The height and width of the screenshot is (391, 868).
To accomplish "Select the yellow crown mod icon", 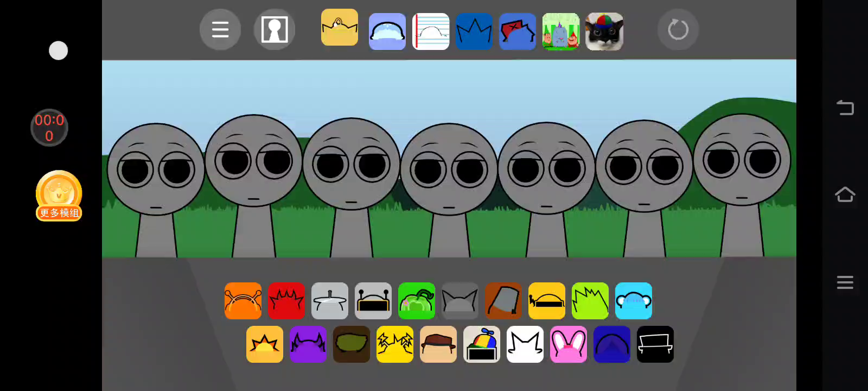I will click(x=340, y=27).
